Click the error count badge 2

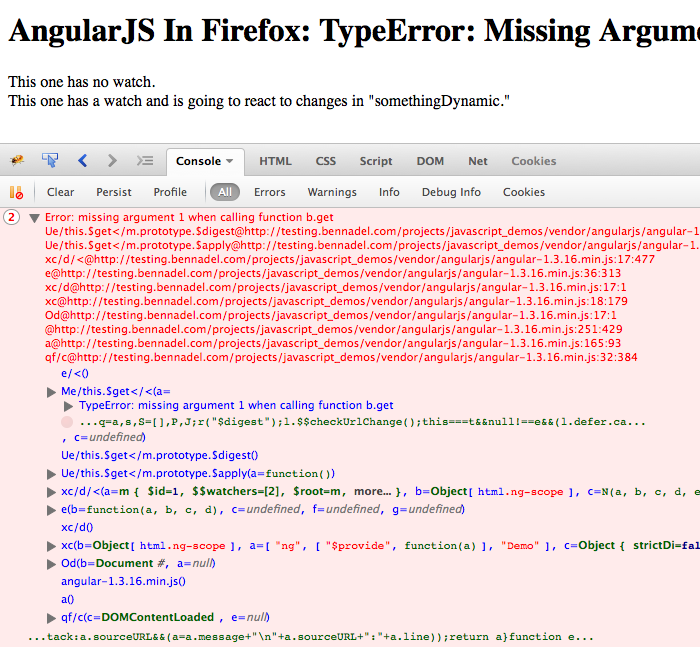pyautogui.click(x=12, y=217)
